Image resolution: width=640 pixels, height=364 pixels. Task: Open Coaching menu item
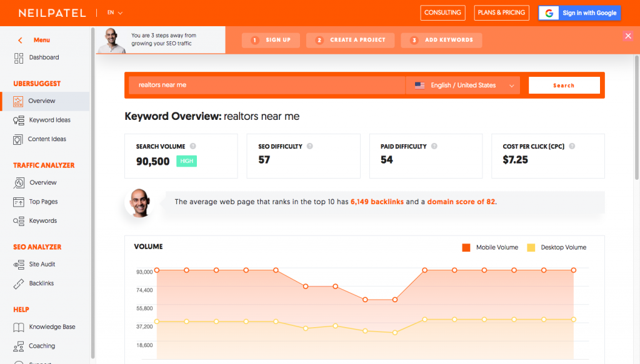coord(42,346)
